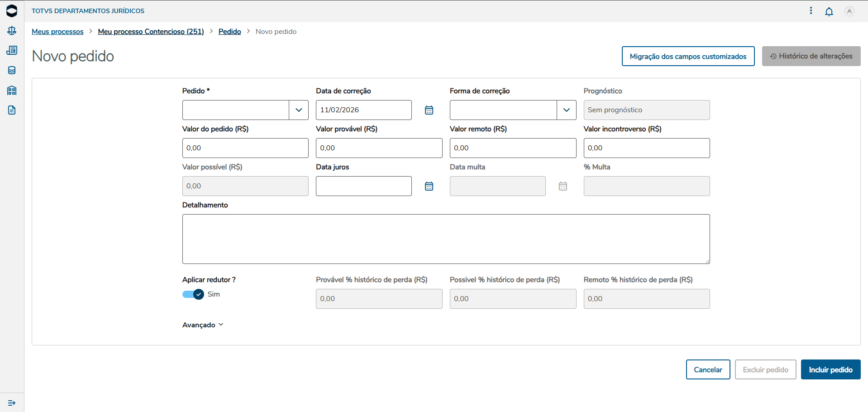The width and height of the screenshot is (868, 412).
Task: Navigate to Meu processo Contencioso (251) breadcrumb
Action: point(151,32)
